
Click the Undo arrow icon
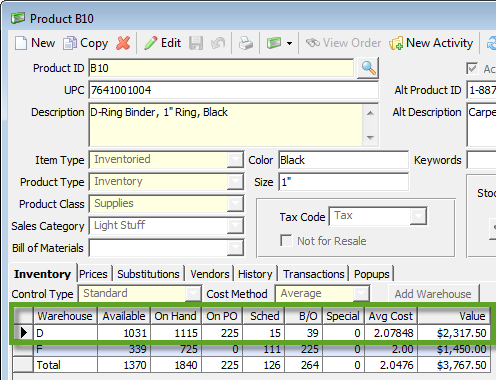click(218, 43)
